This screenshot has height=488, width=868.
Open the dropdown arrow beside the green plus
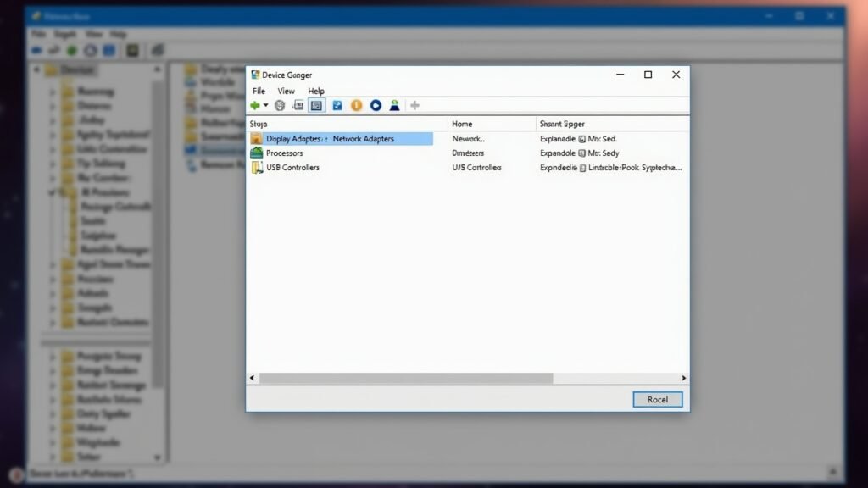coord(264,105)
